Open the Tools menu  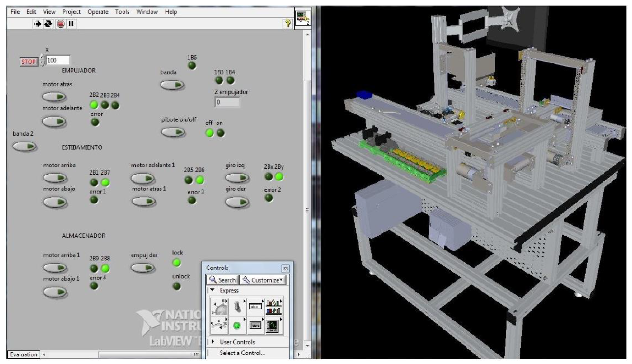pyautogui.click(x=122, y=12)
